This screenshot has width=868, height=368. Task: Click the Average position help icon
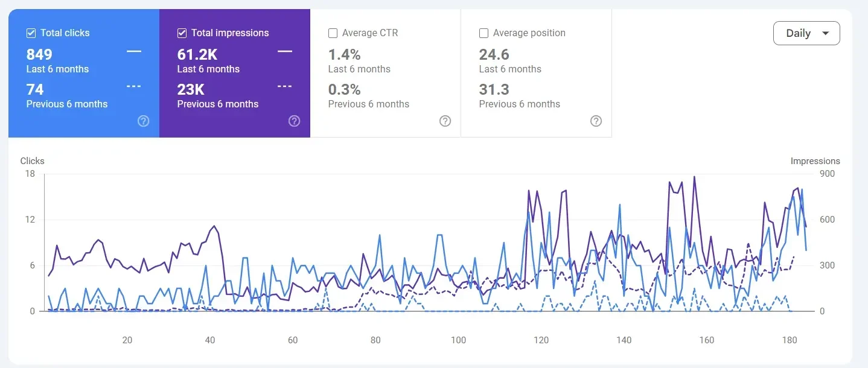tap(596, 121)
